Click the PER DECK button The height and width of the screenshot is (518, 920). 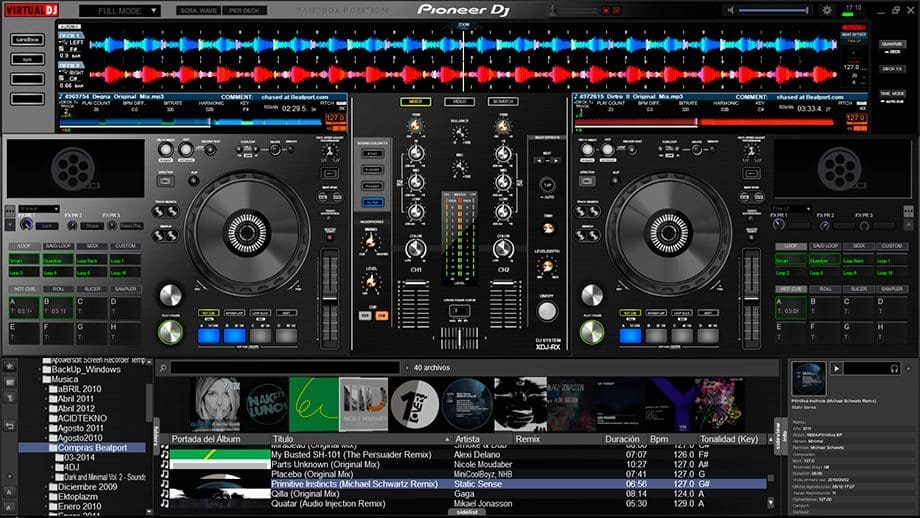[245, 11]
